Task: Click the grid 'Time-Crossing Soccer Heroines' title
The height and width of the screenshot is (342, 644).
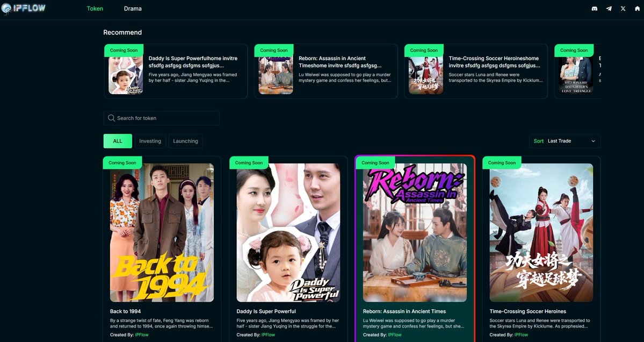Action: point(528,311)
